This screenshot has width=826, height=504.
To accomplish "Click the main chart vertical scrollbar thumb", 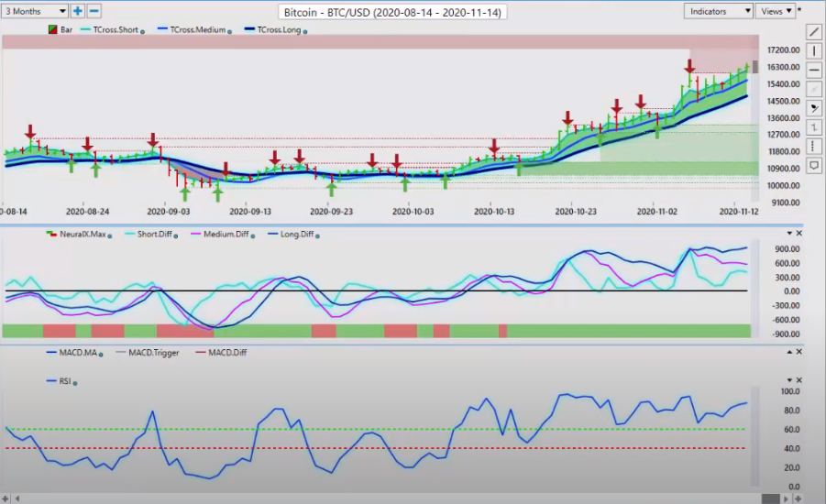I will coord(754,67).
